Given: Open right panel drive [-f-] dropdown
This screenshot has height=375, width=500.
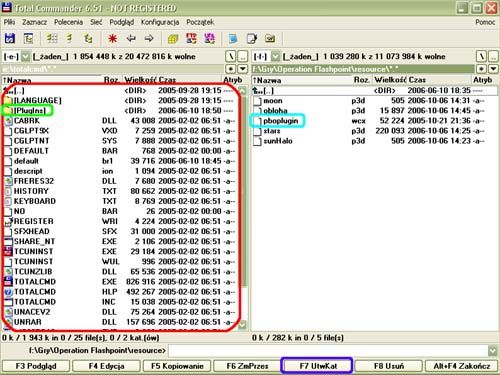Looking at the screenshot, I should tap(275, 57).
